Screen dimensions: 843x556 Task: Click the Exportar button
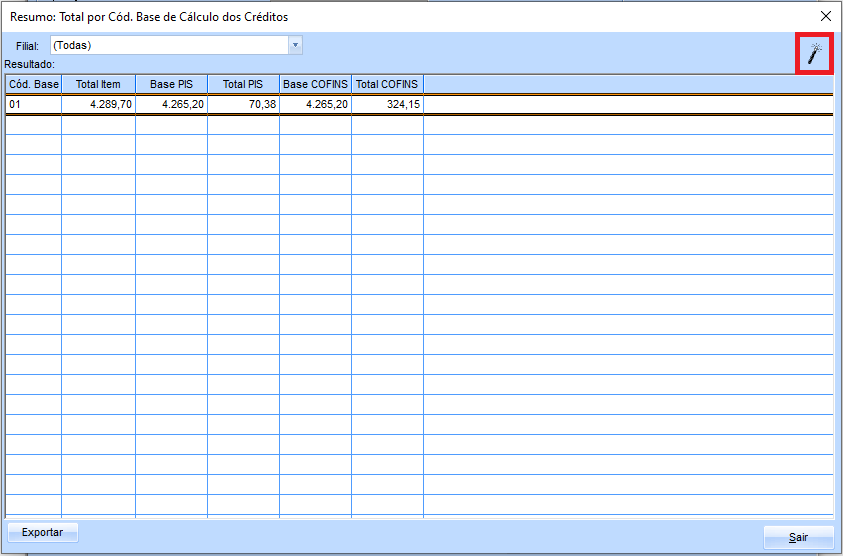[42, 532]
